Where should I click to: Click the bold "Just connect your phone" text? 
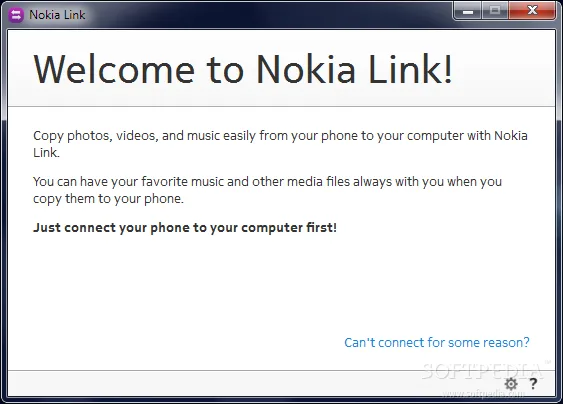coord(185,228)
